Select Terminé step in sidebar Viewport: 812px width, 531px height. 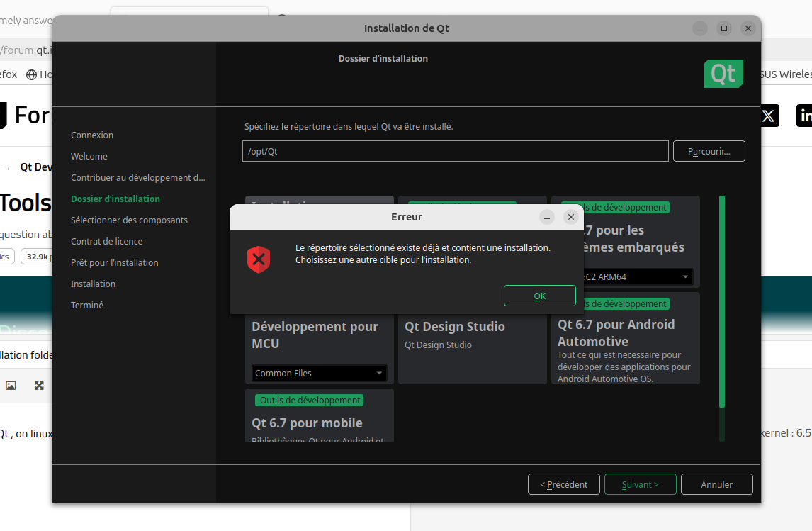tap(87, 305)
